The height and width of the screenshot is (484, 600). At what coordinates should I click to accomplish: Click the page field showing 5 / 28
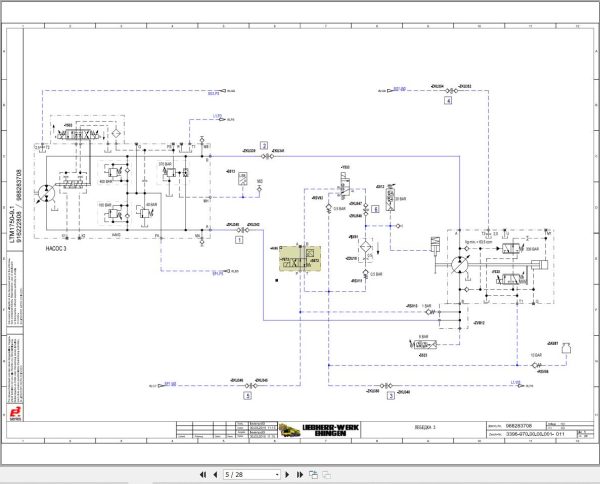coord(252,475)
